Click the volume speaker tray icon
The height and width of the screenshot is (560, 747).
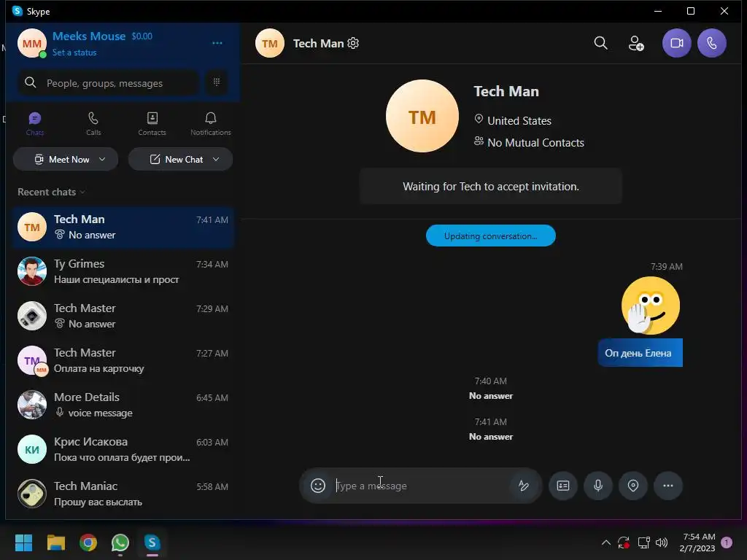tap(662, 542)
